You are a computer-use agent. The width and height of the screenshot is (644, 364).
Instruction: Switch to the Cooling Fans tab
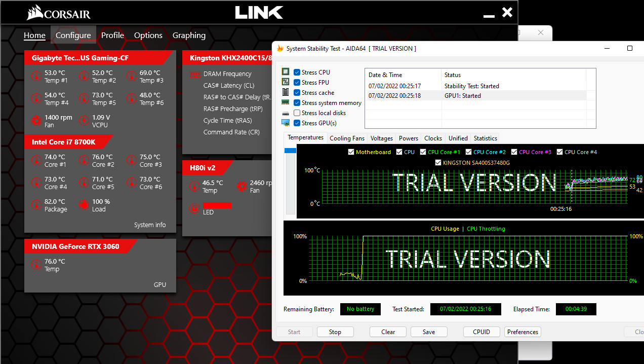(x=347, y=138)
